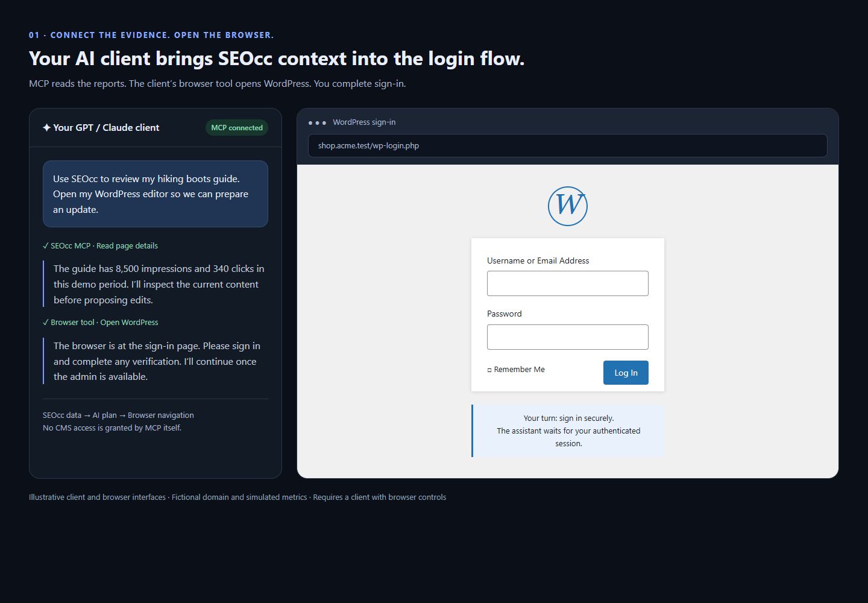This screenshot has width=868, height=603.
Task: Click the 01 · Connect the evidence heading
Action: (x=151, y=35)
